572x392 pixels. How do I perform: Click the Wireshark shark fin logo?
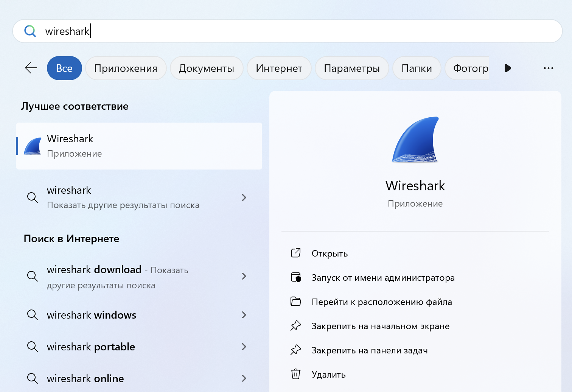415,139
